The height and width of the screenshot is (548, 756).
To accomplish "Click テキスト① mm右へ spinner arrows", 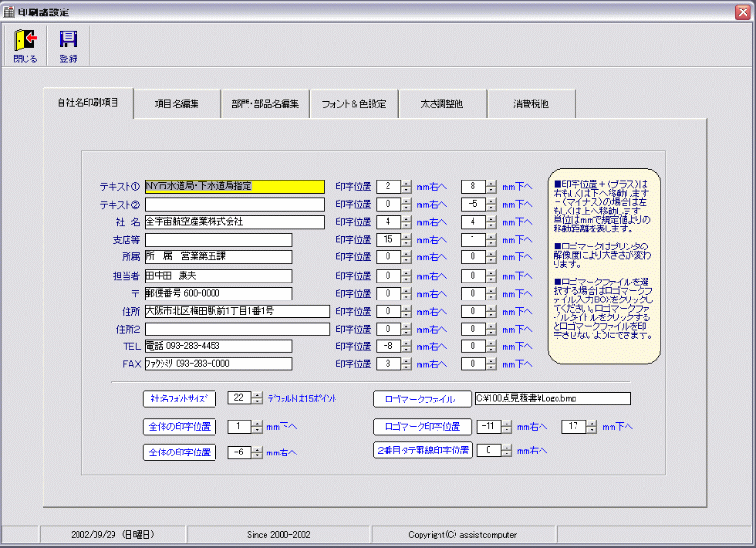I will click(406, 186).
